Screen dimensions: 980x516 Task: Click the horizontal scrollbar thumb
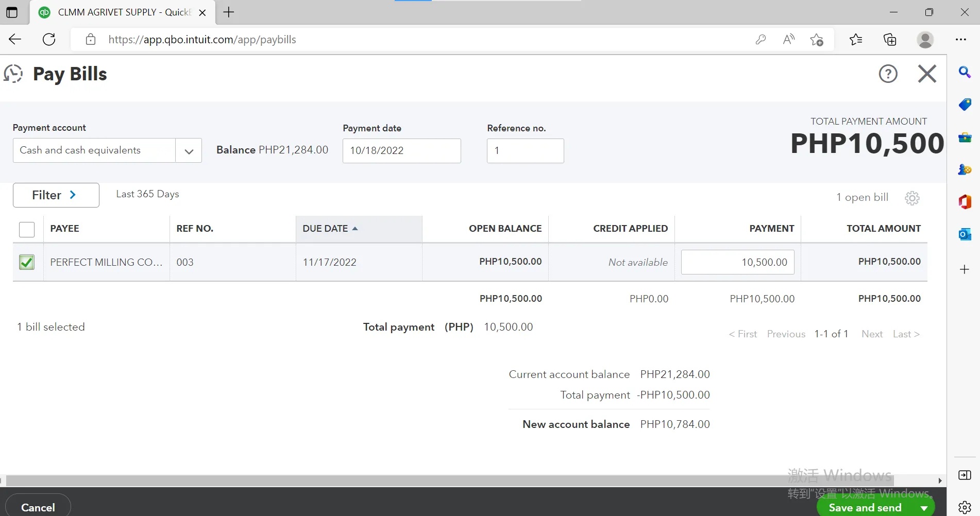tap(449, 480)
